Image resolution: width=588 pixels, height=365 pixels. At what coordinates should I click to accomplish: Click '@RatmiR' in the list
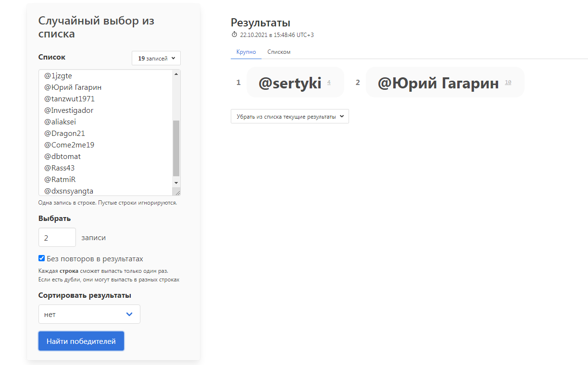[60, 179]
